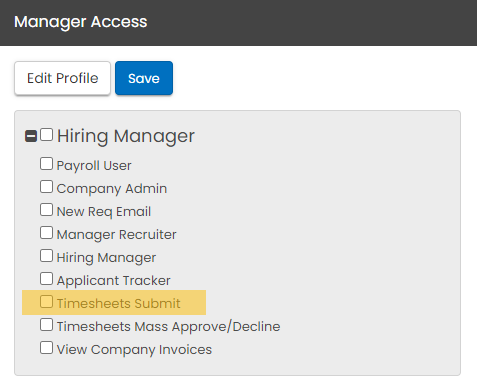
Task: Click the Timesheets Submit label text
Action: (118, 304)
